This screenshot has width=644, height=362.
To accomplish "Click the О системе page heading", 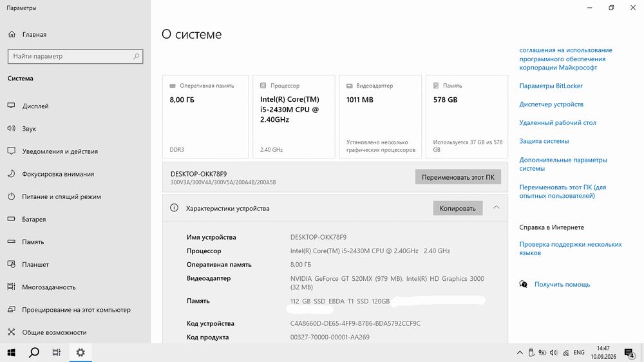I will 191,34.
